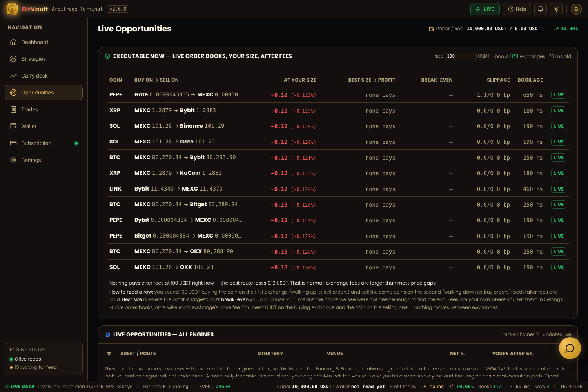Click the radar icon beside Live Opportunities — All Engines
This screenshot has height=392, width=588.
[x=107, y=334]
